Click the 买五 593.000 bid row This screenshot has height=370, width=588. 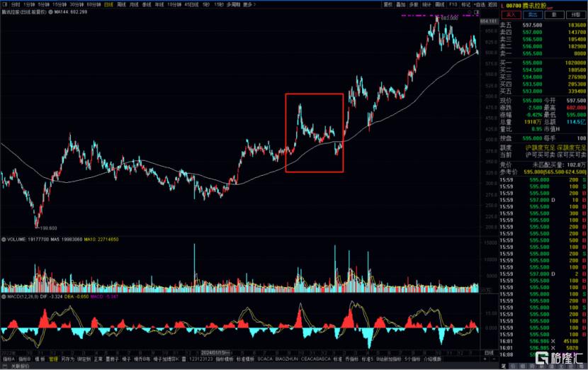click(543, 91)
